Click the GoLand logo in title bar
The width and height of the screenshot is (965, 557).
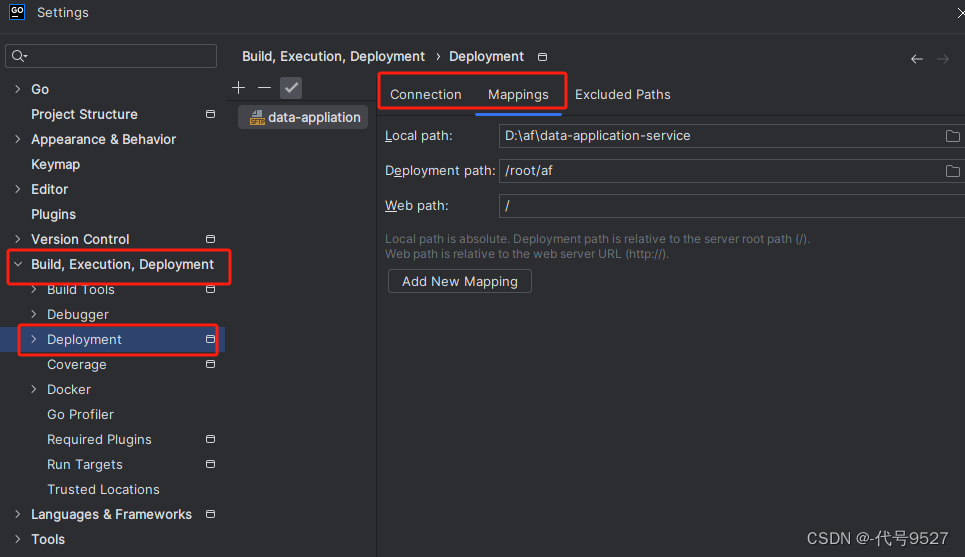click(17, 12)
